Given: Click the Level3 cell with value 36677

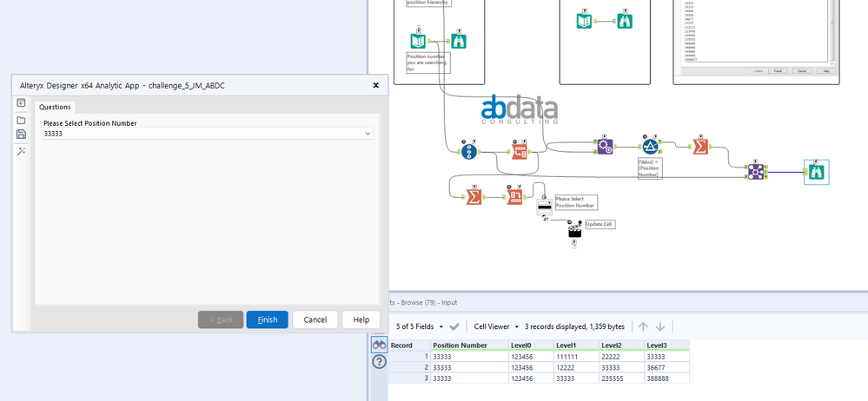Looking at the screenshot, I should 667,367.
